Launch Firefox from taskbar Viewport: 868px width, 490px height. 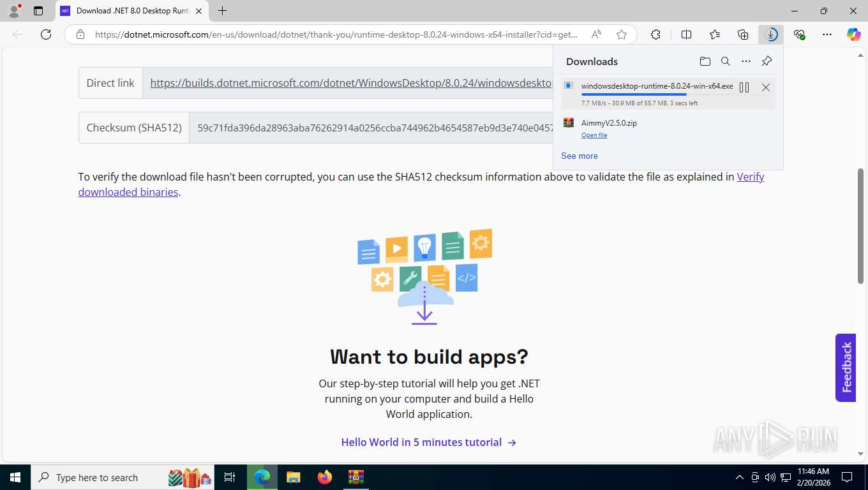pos(325,477)
